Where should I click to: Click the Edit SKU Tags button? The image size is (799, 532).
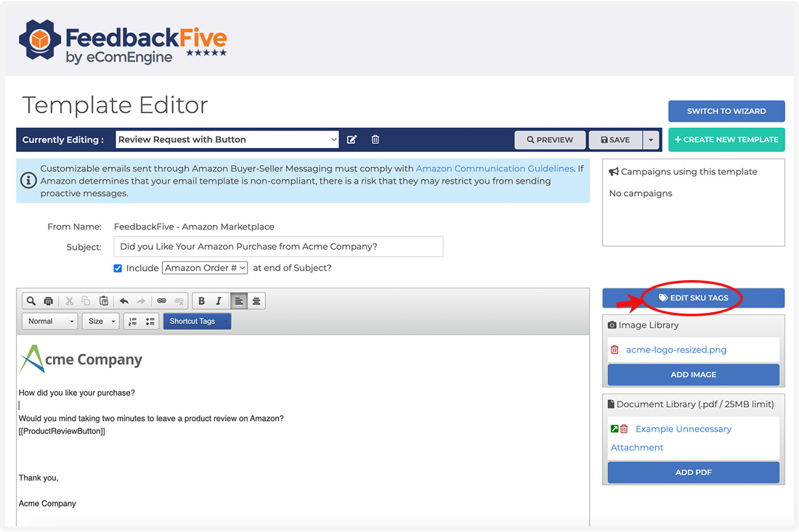[x=693, y=298]
